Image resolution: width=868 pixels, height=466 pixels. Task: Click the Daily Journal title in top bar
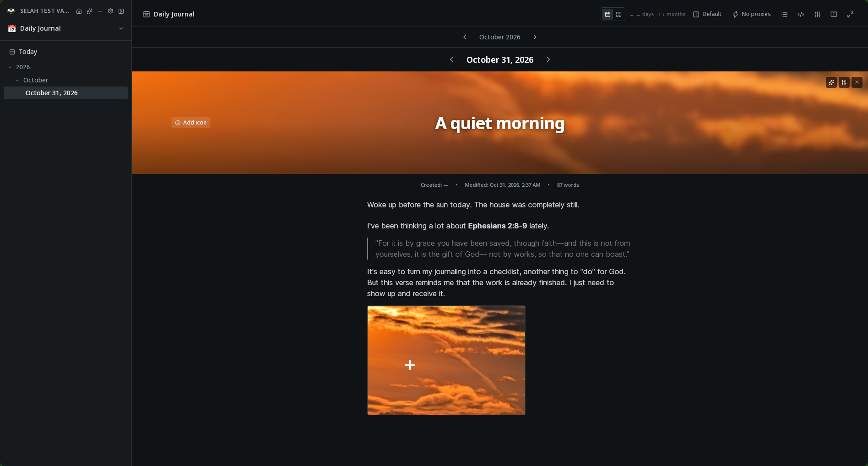point(174,14)
